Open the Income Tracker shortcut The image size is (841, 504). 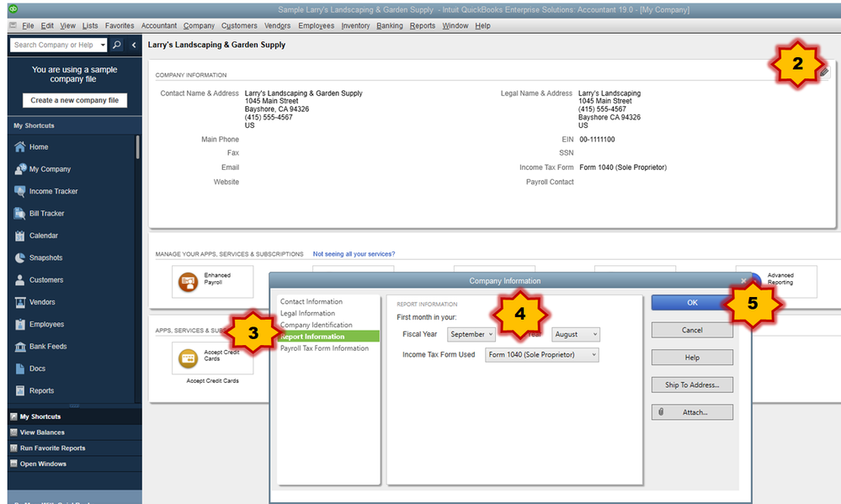(x=53, y=191)
